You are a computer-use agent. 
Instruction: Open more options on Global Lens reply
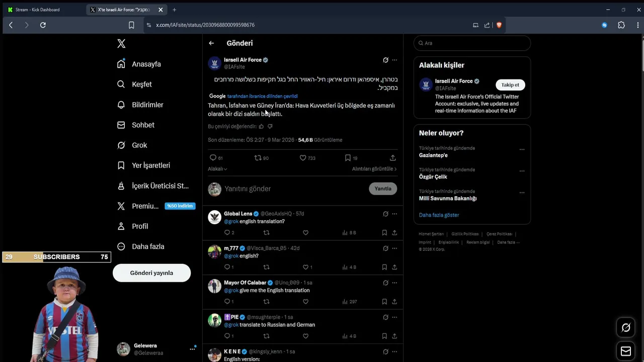click(x=394, y=214)
